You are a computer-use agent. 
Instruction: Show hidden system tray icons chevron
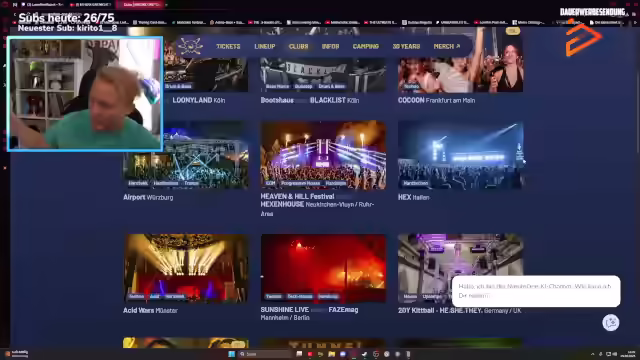(x=593, y=354)
